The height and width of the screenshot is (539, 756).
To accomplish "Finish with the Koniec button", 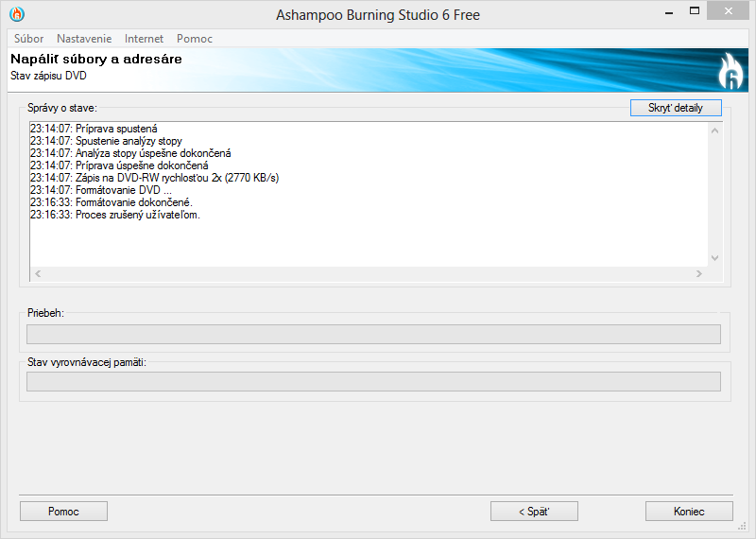I will [x=689, y=511].
